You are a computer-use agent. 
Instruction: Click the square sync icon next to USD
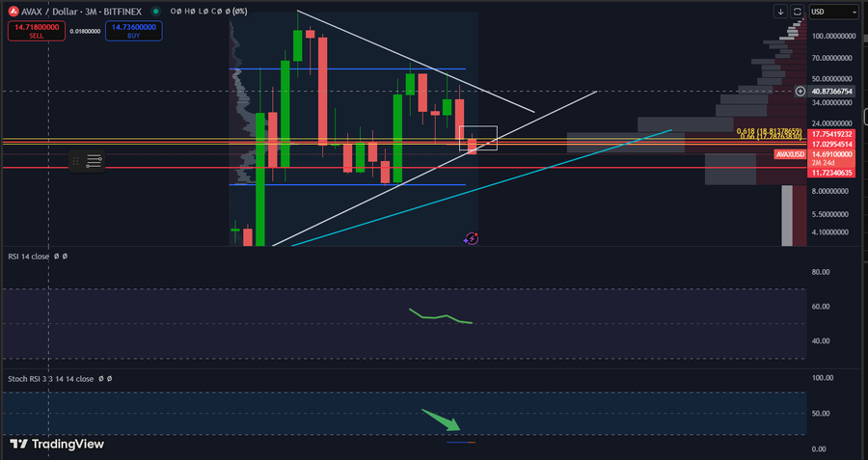click(798, 11)
